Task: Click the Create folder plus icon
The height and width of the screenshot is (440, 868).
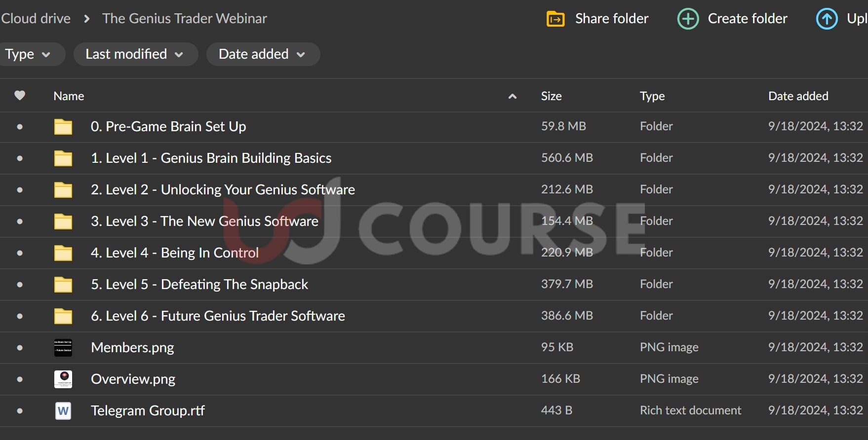Action: (x=688, y=19)
